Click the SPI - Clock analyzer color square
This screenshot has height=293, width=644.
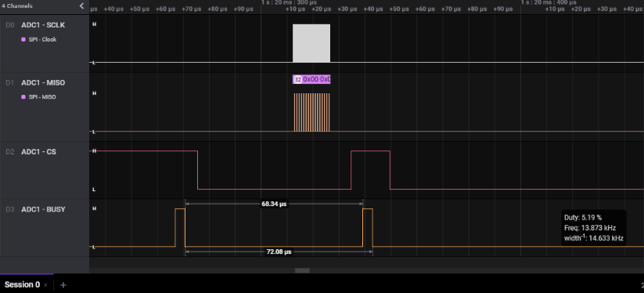pyautogui.click(x=23, y=39)
